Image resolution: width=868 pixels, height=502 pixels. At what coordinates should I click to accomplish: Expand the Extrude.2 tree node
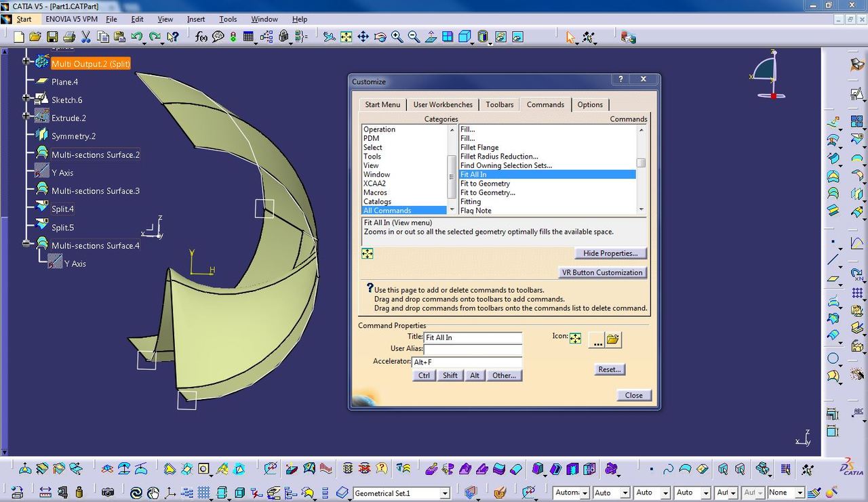(27, 116)
